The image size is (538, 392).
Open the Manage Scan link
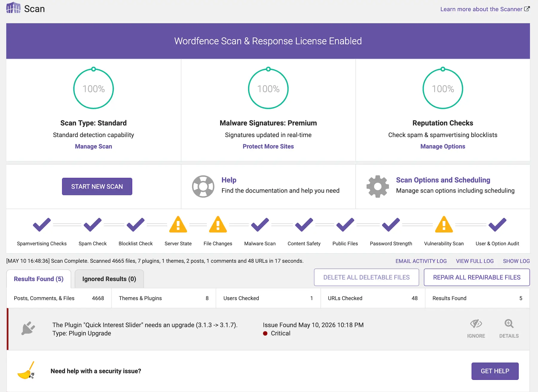tap(94, 146)
